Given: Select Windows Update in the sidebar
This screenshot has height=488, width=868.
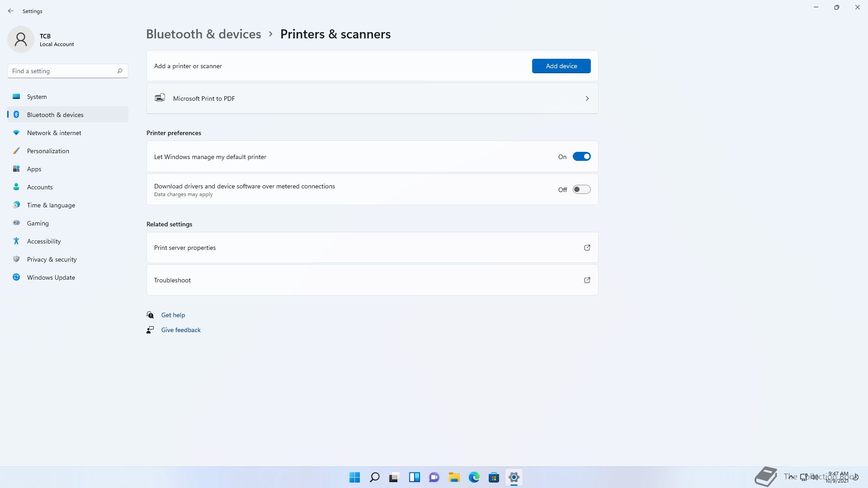Looking at the screenshot, I should click(x=68, y=277).
